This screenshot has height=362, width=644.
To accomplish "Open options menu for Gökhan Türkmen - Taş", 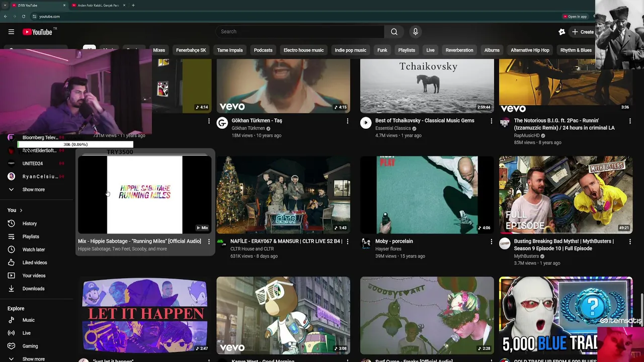I will pos(347,121).
